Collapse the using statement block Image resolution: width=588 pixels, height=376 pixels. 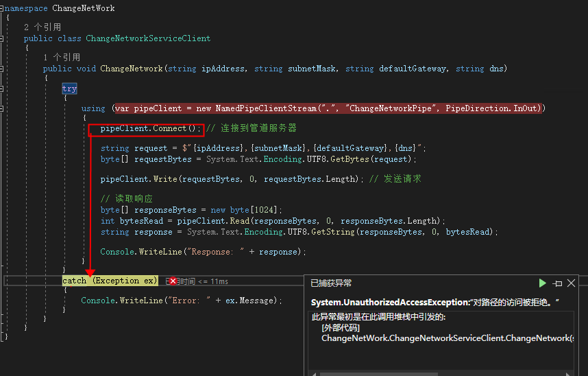click(x=1, y=109)
